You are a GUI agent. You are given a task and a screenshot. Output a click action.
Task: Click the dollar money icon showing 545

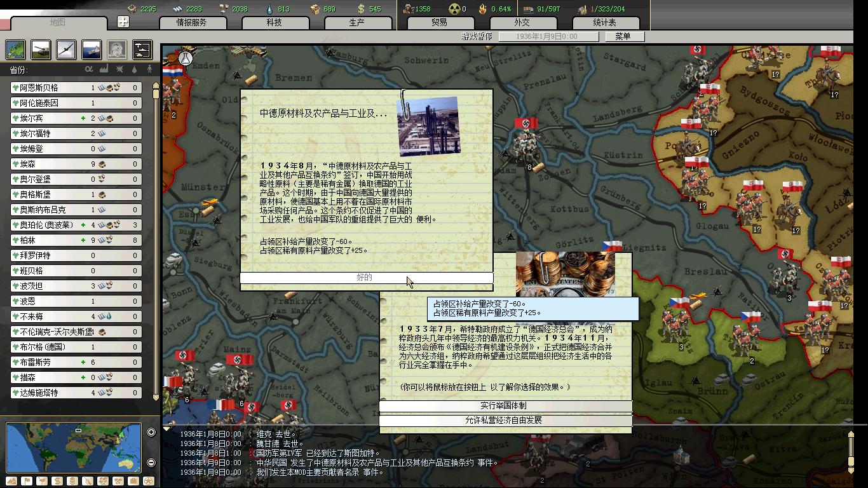click(361, 8)
